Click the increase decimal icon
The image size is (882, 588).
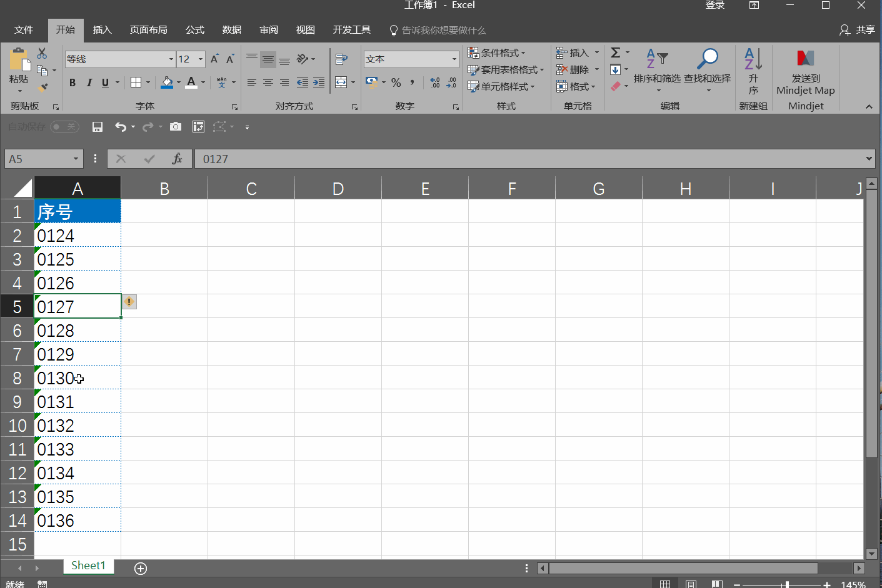click(435, 82)
